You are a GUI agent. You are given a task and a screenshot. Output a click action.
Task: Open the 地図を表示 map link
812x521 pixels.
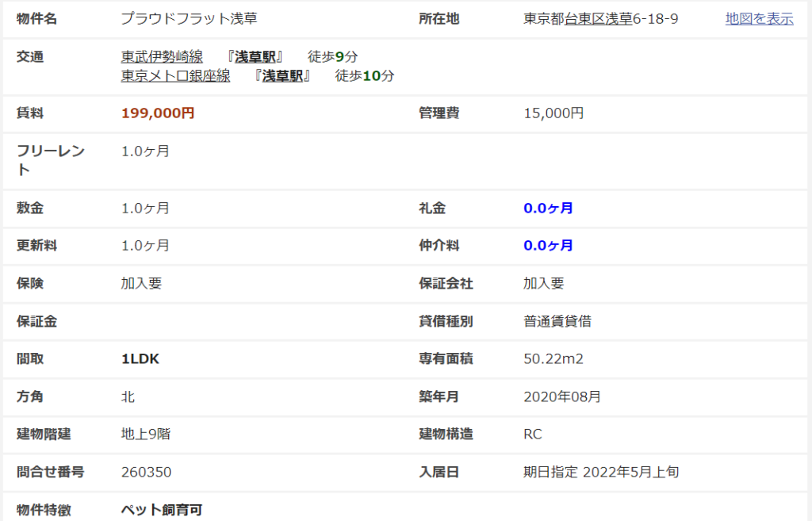(x=759, y=19)
